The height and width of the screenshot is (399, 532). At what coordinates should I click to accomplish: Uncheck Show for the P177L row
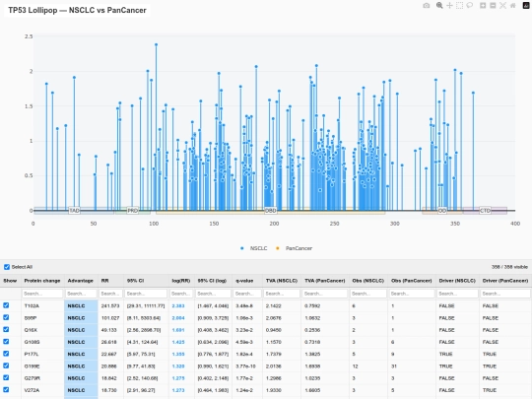[x=6, y=354]
